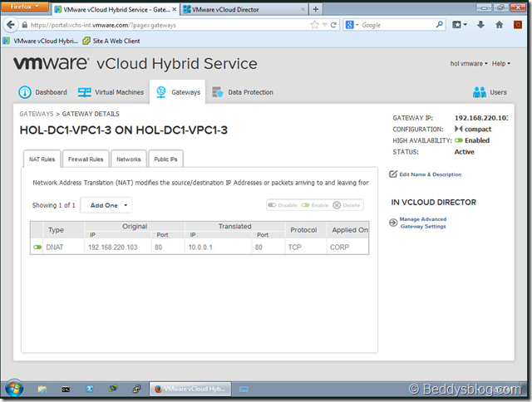Click the Delete circle-x icon
The height and width of the screenshot is (402, 532).
pos(337,205)
